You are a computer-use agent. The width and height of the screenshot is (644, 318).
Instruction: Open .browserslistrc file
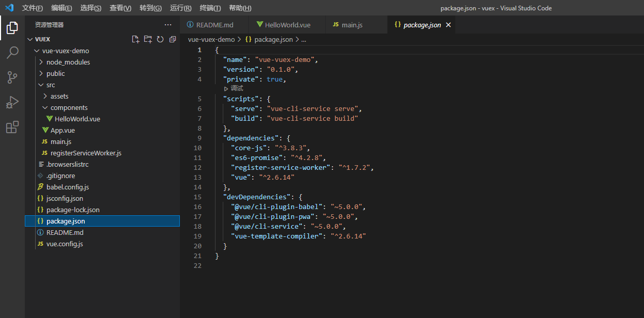(x=102, y=164)
